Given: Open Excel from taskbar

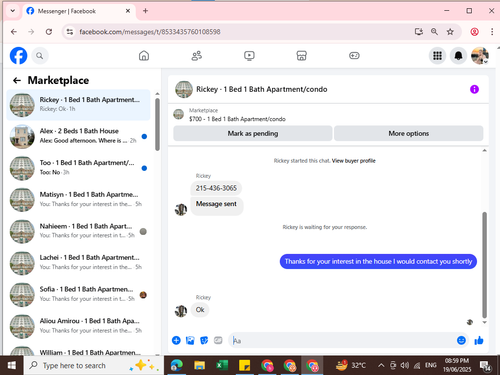Looking at the screenshot, I should point(222,365).
